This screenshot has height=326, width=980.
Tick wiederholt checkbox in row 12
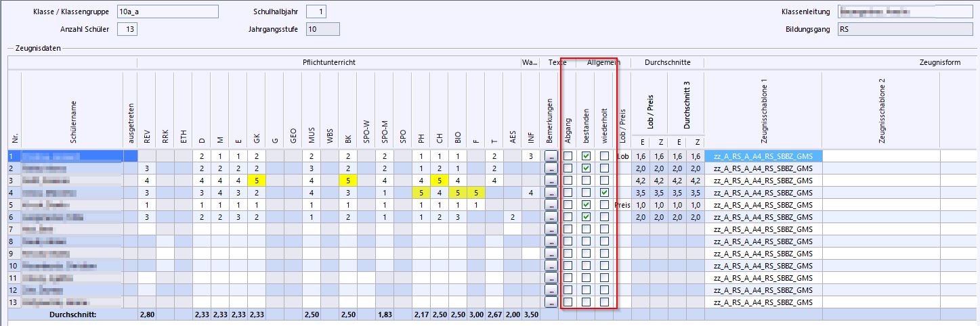tap(604, 290)
